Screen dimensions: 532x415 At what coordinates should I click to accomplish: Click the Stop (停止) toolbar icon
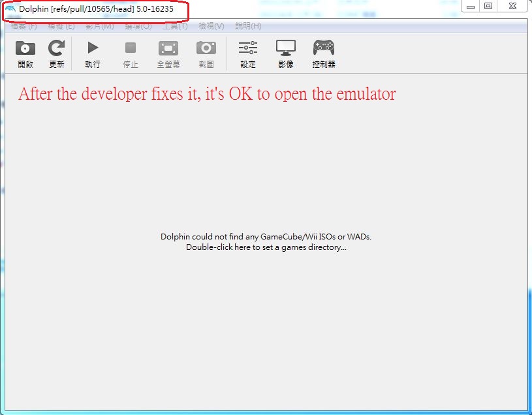[x=131, y=48]
